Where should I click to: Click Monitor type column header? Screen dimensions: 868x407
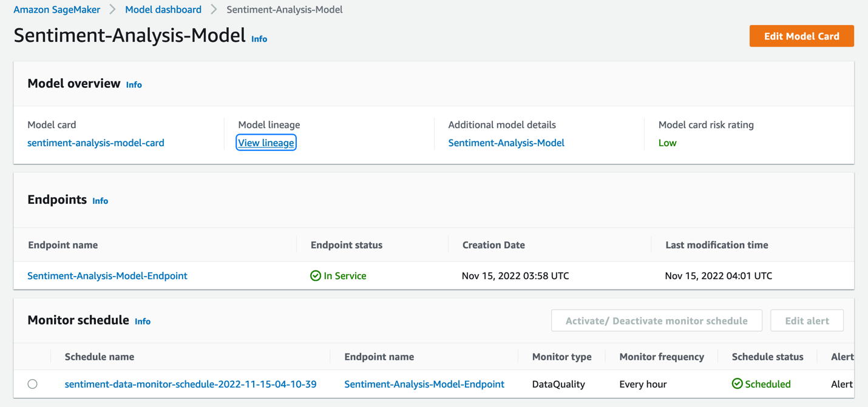point(562,357)
